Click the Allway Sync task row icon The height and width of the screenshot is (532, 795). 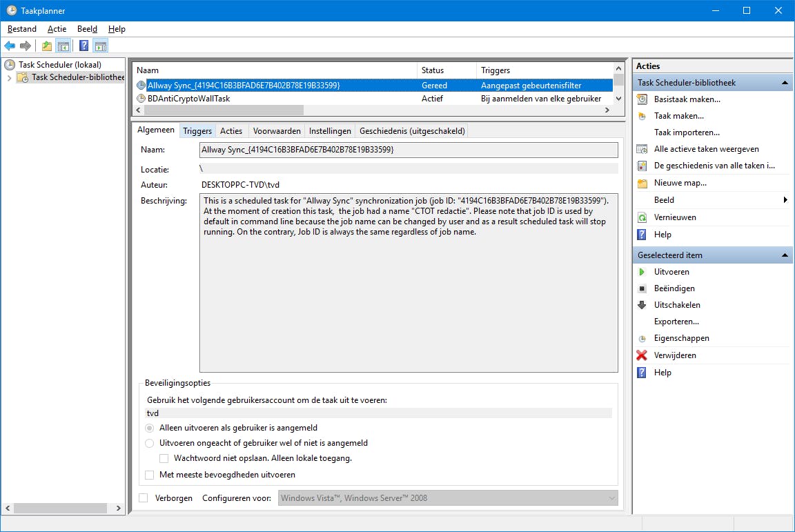tap(141, 85)
